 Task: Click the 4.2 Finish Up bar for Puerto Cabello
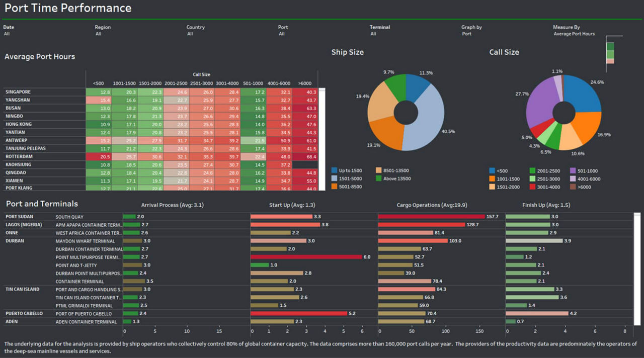tap(537, 313)
